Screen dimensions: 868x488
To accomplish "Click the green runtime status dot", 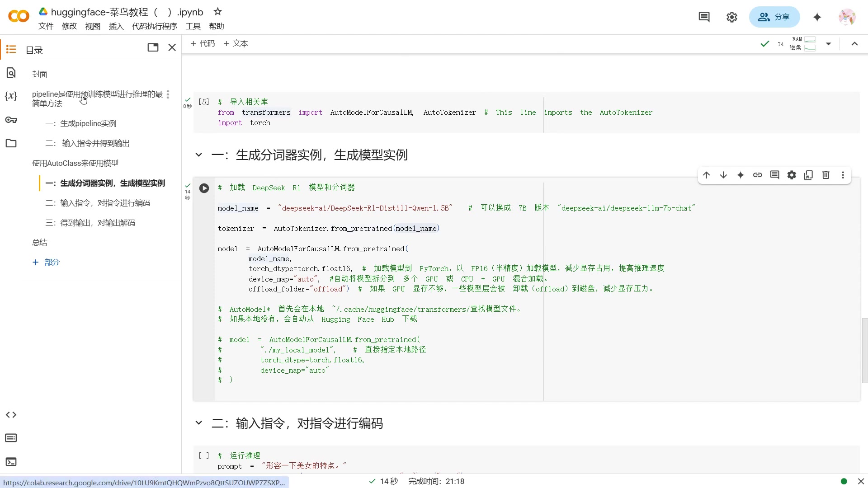I will (844, 481).
